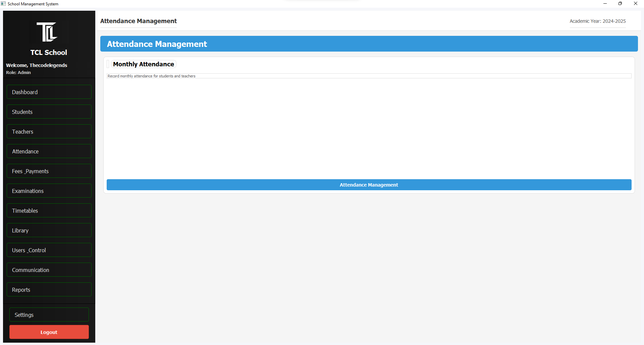Image resolution: width=644 pixels, height=345 pixels.
Task: Show the Timetables page
Action: click(49, 211)
